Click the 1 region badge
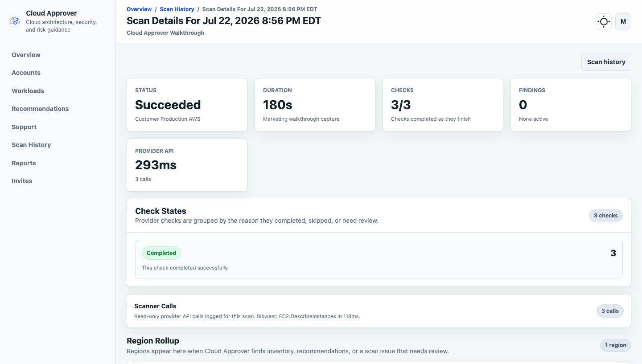642x364 pixels. pos(615,345)
